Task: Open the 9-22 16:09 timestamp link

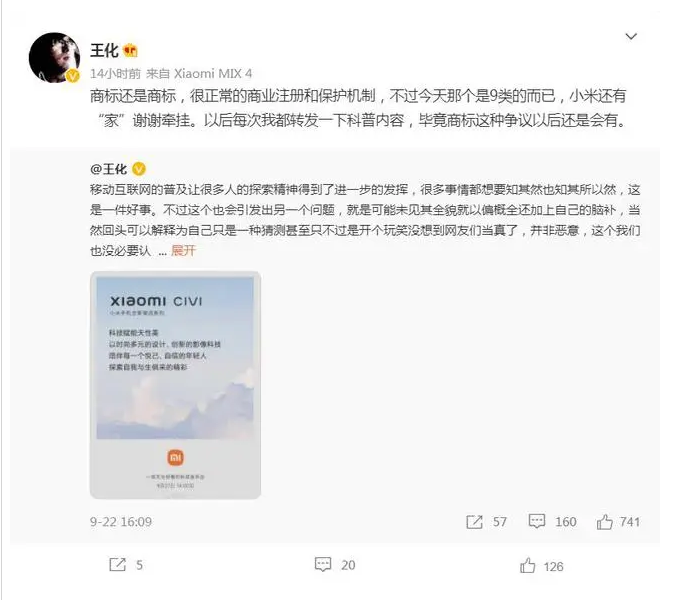Action: click(121, 521)
